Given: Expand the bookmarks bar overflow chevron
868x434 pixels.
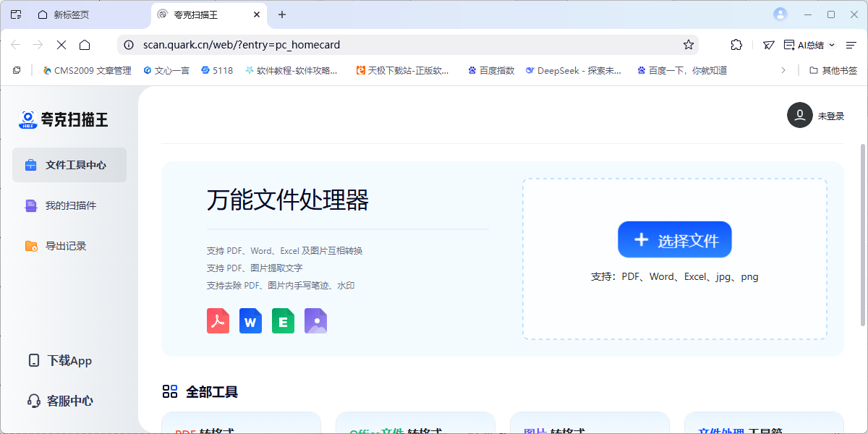Looking at the screenshot, I should pos(783,70).
